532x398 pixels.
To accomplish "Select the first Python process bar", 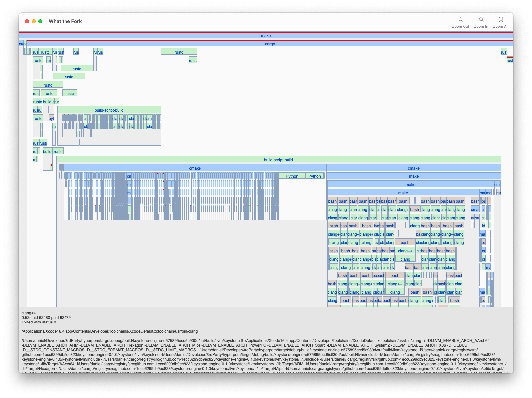I will 292,176.
